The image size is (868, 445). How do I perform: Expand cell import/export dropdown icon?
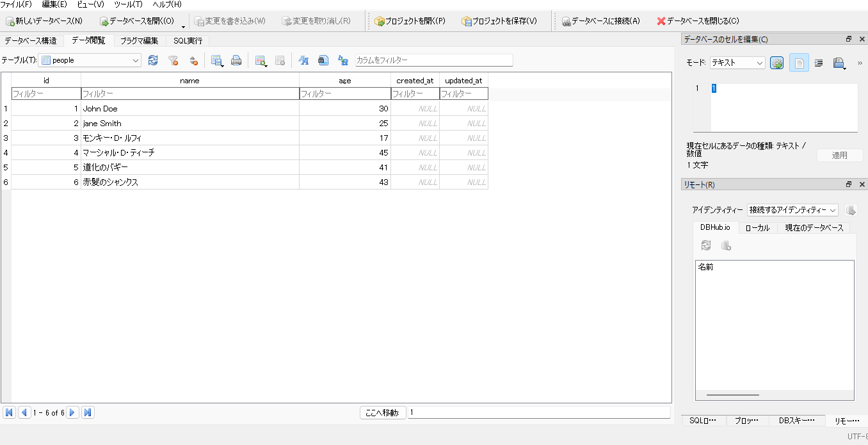839,63
